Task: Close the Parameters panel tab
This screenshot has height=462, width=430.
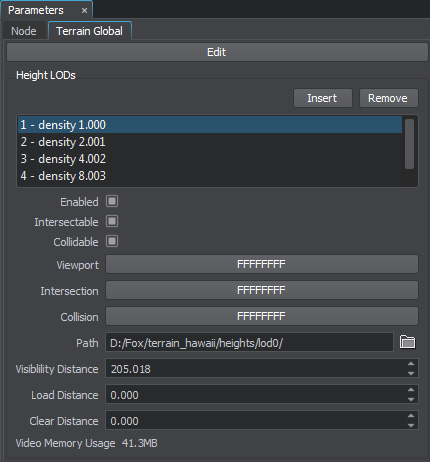Action: click(84, 11)
